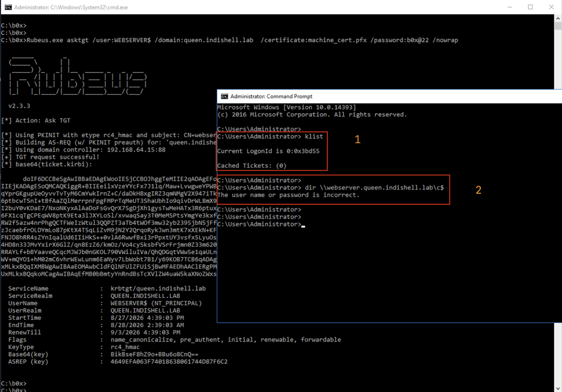
Task: Click the 'Using PKINIT with etype rc4_hmac' line
Action: tap(109, 135)
